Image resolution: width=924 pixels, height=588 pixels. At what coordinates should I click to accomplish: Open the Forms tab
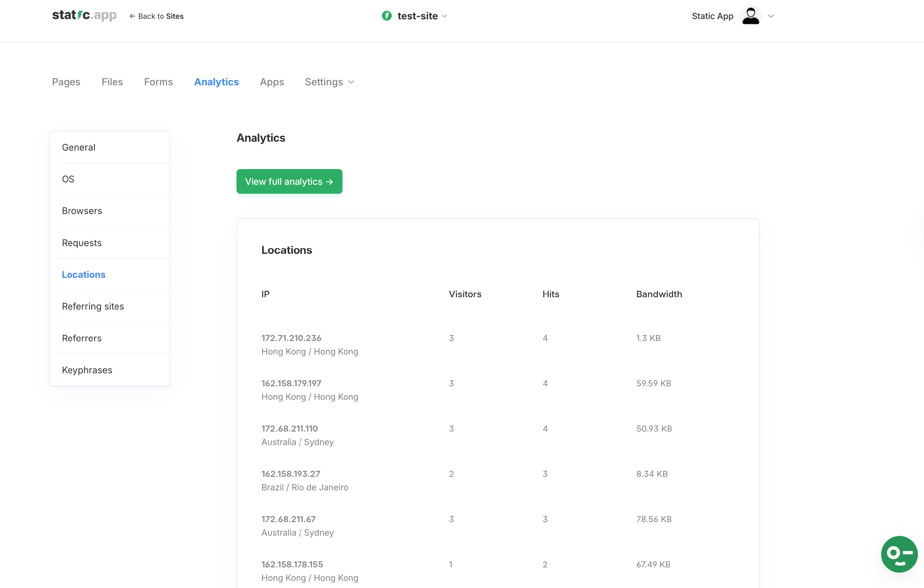point(158,82)
